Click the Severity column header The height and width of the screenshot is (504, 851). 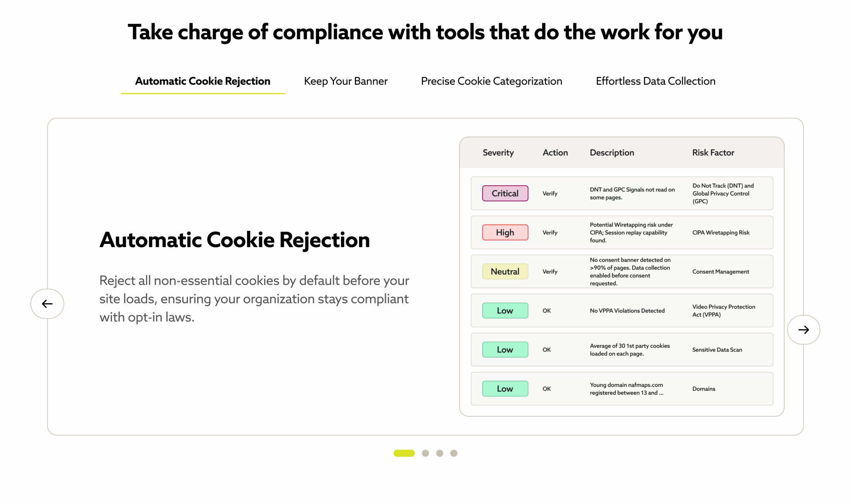(x=498, y=152)
